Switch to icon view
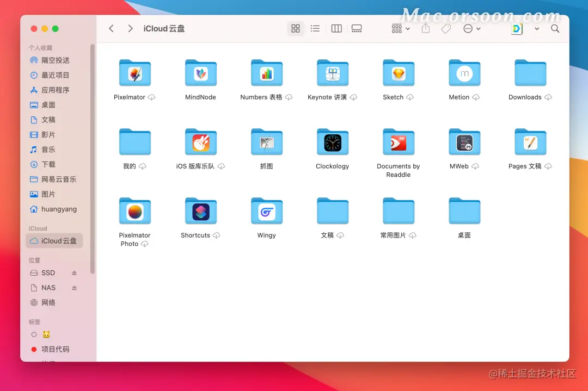The height and width of the screenshot is (391, 588). (296, 28)
